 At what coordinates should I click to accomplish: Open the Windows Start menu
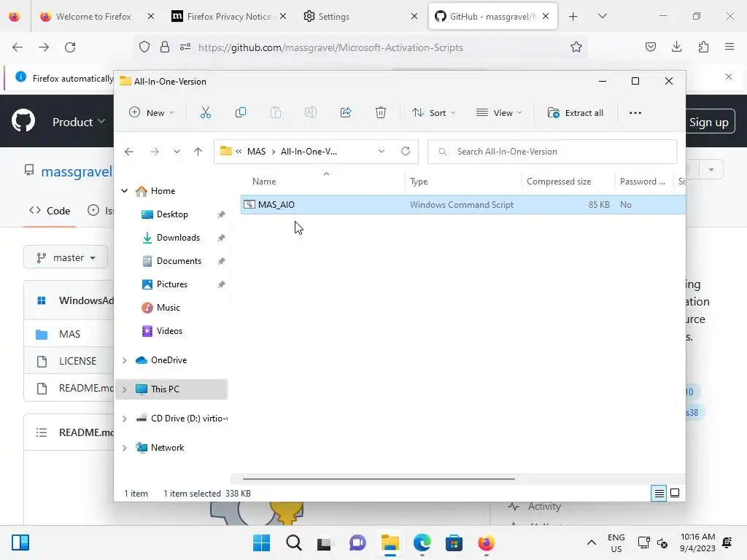click(x=262, y=542)
